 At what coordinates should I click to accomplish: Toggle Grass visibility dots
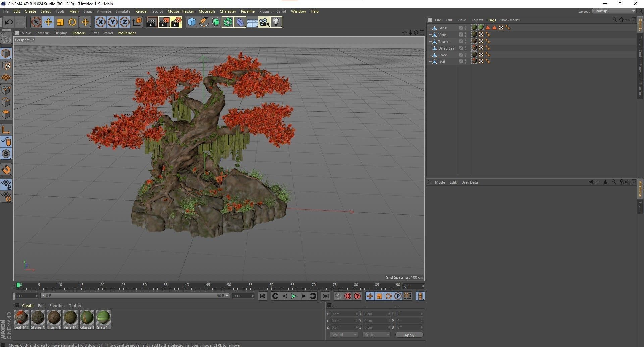[465, 28]
